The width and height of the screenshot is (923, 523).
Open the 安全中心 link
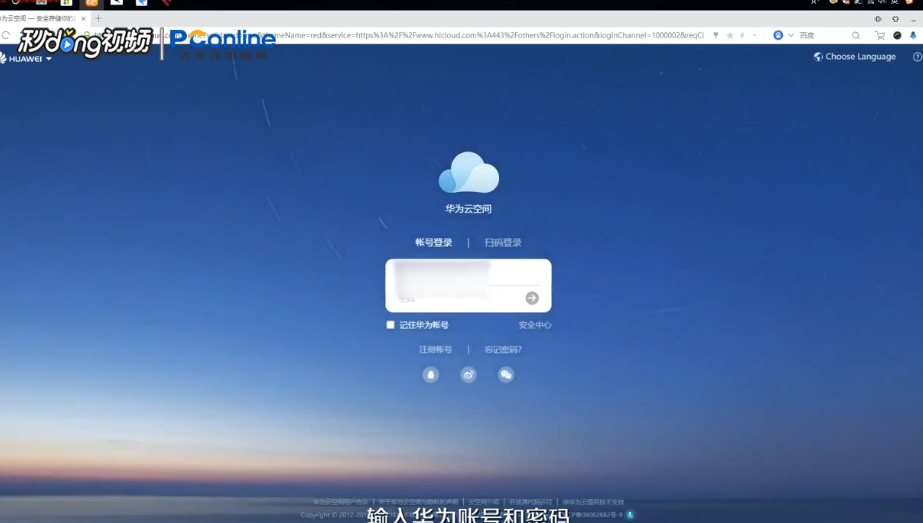click(x=535, y=325)
